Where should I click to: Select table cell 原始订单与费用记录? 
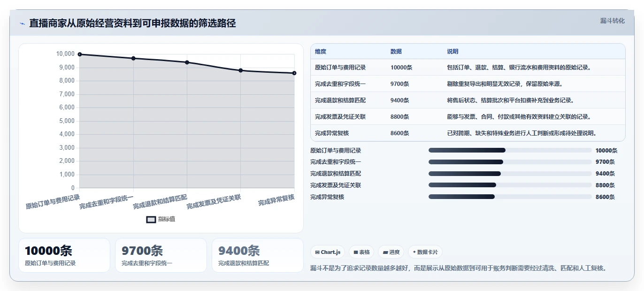[340, 68]
